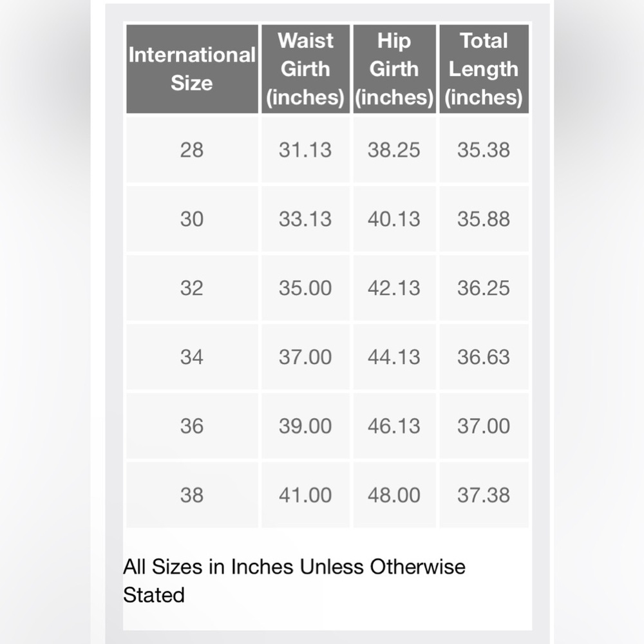644x644 pixels.
Task: Click the 36.25 total length value
Action: [484, 288]
